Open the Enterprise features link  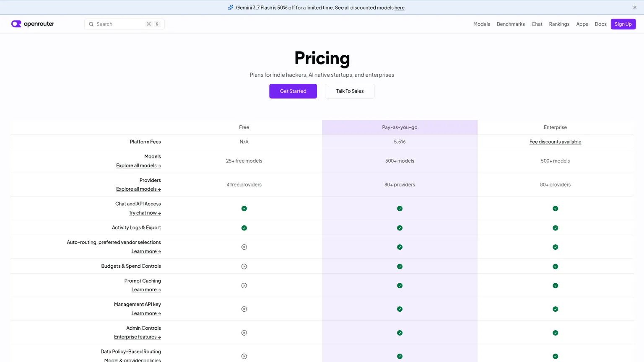138,337
